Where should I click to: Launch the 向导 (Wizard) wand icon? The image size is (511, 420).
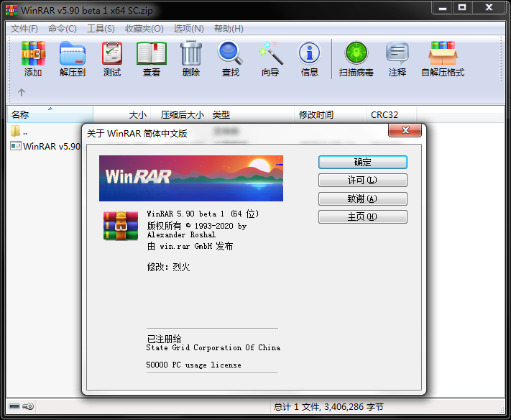tap(270, 59)
